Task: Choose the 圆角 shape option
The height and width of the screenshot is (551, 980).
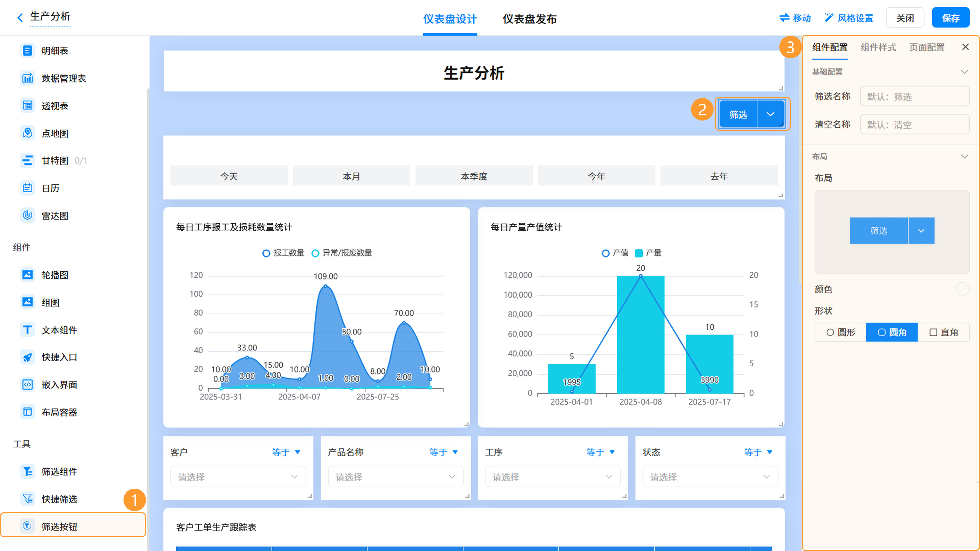Action: [x=892, y=332]
